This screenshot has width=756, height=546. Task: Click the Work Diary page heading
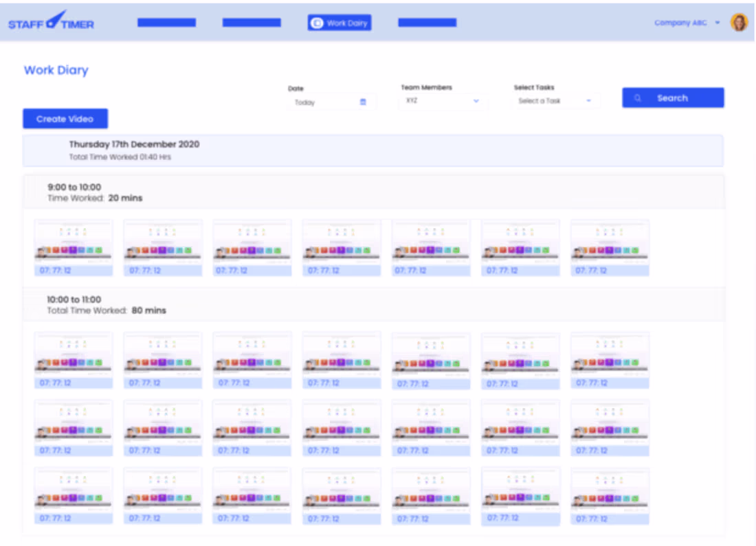pos(56,70)
